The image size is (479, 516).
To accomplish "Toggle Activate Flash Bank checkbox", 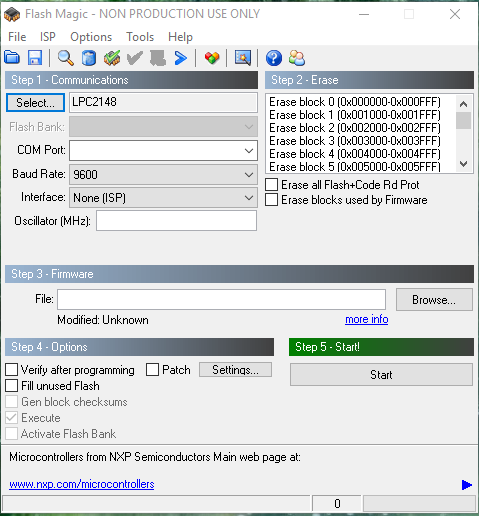I will 12,433.
